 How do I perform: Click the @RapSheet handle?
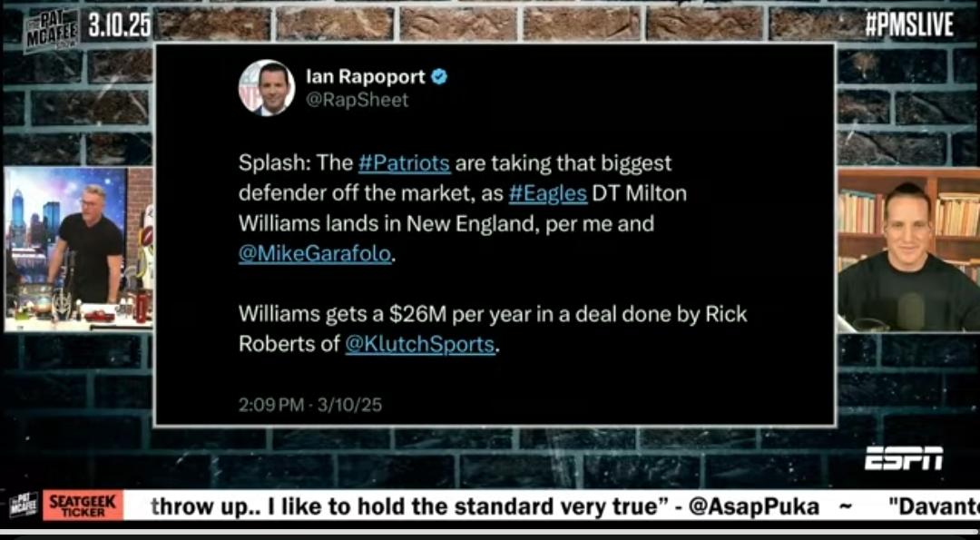(x=357, y=100)
